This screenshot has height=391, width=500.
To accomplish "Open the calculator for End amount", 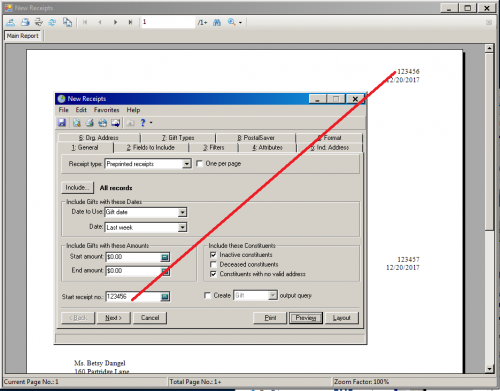I will tap(165, 271).
